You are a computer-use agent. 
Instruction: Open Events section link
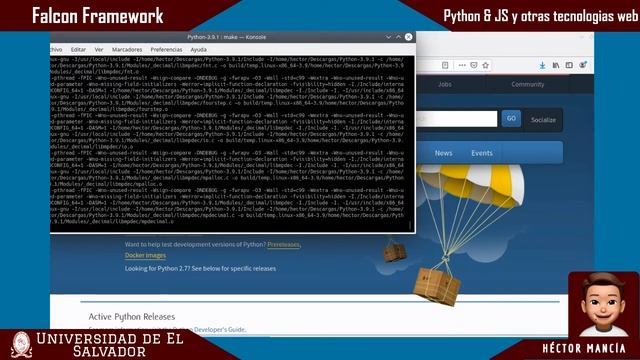(482, 153)
